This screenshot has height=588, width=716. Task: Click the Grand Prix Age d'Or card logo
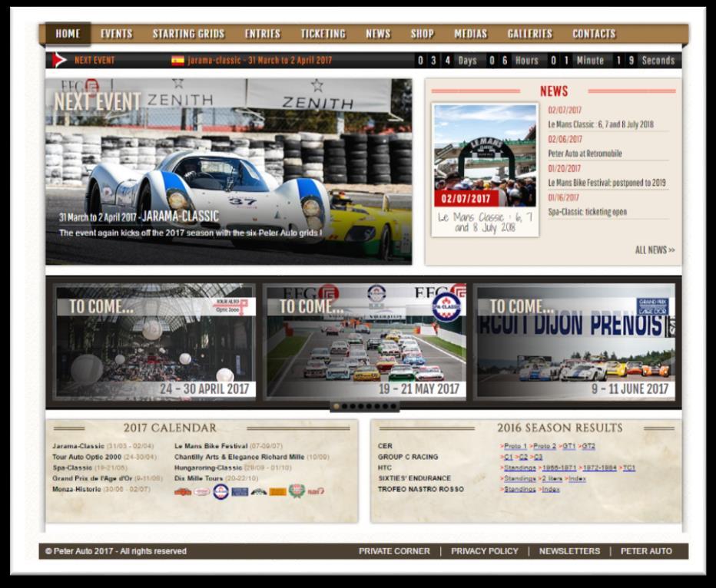tap(652, 306)
